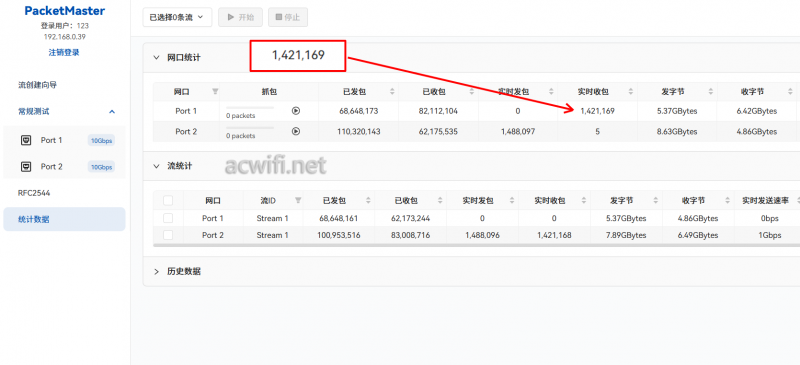The width and height of the screenshot is (800, 365).
Task: Sort port table by 实时收包 column
Action: pos(631,91)
